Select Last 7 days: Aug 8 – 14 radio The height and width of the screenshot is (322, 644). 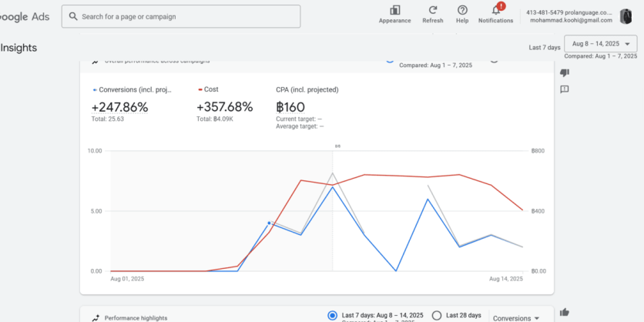(332, 315)
